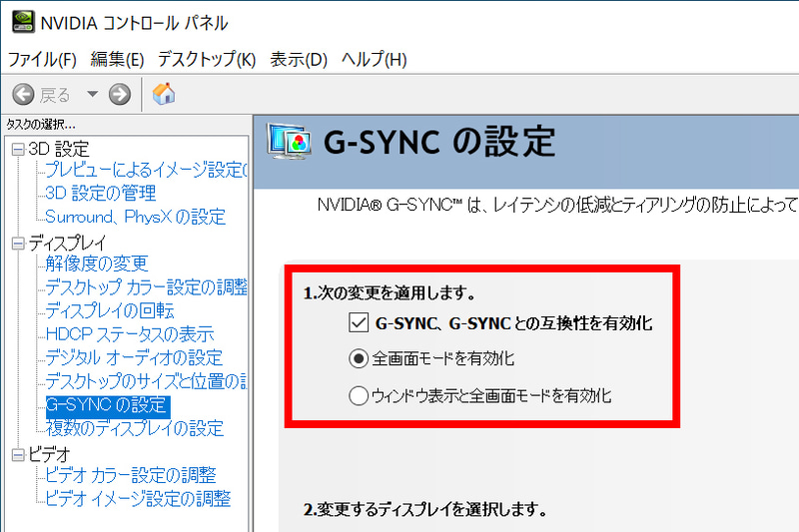Open ビデオ カラー設定の調整 page
The height and width of the screenshot is (532, 799).
(131, 475)
